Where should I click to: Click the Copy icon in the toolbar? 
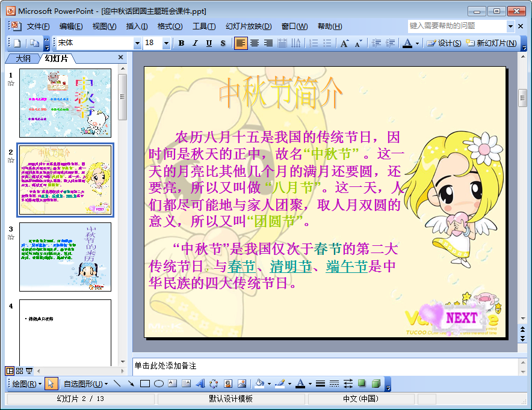click(34, 43)
